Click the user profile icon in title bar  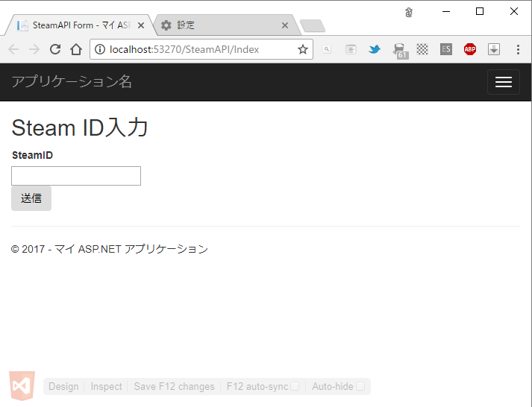[409, 13]
